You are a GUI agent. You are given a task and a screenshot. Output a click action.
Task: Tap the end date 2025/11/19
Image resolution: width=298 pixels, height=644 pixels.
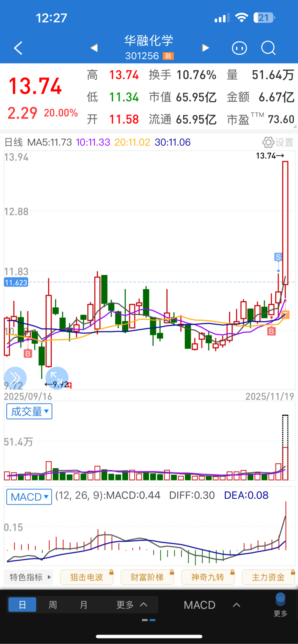coord(270,396)
